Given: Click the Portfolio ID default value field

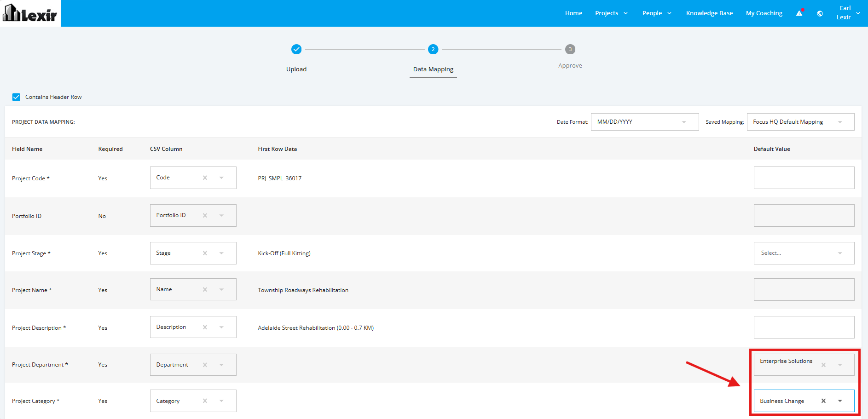Looking at the screenshot, I should pyautogui.click(x=804, y=215).
